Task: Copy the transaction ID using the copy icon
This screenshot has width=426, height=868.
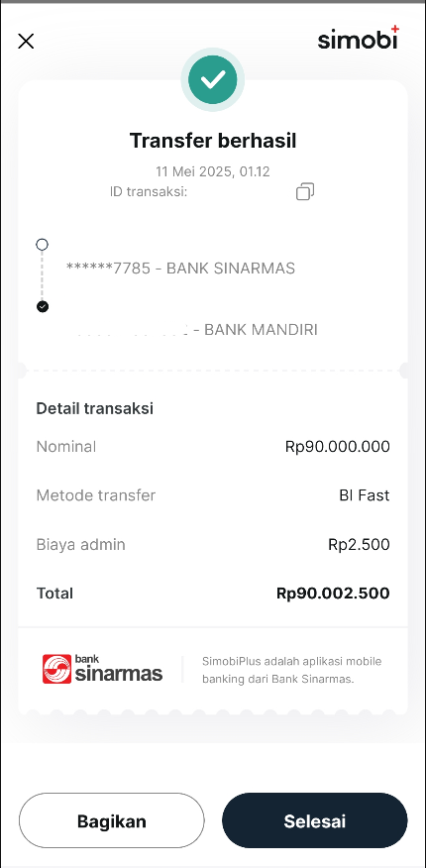Action: click(x=305, y=191)
